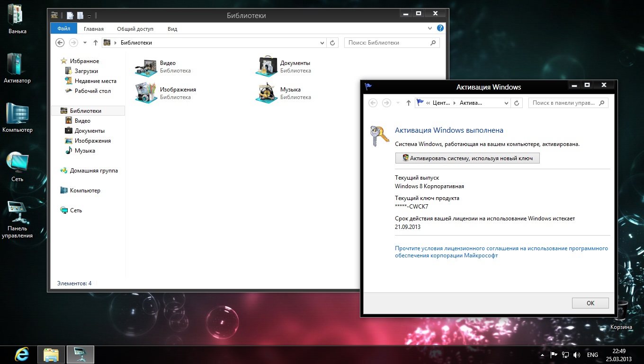Select Недавние места in navigation pane
Screen dimensions: 644x364
pos(95,81)
